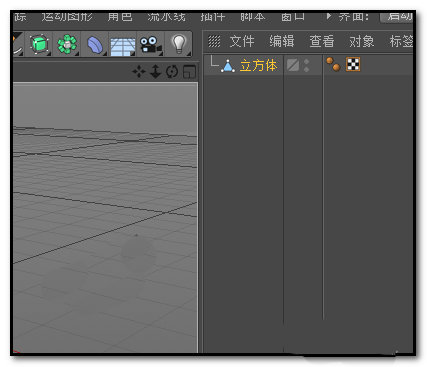Open the 流水线 main menu
The height and width of the screenshot is (367, 427).
(x=166, y=16)
